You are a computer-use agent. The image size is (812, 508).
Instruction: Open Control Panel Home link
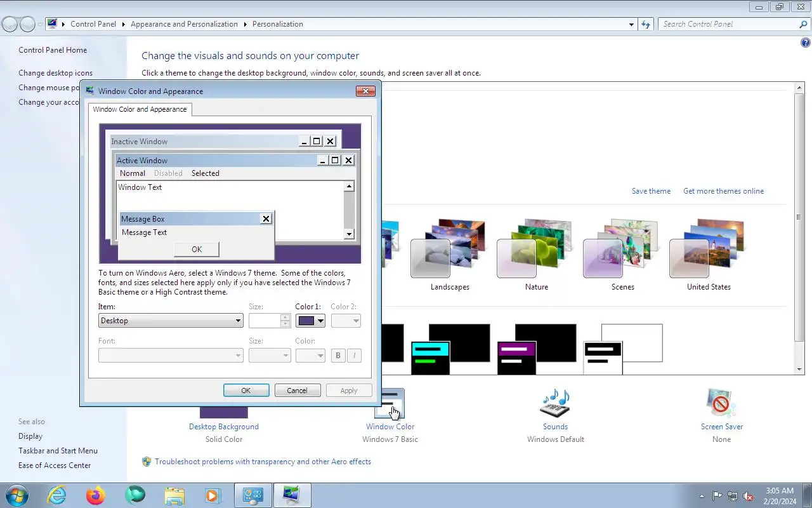[53, 50]
